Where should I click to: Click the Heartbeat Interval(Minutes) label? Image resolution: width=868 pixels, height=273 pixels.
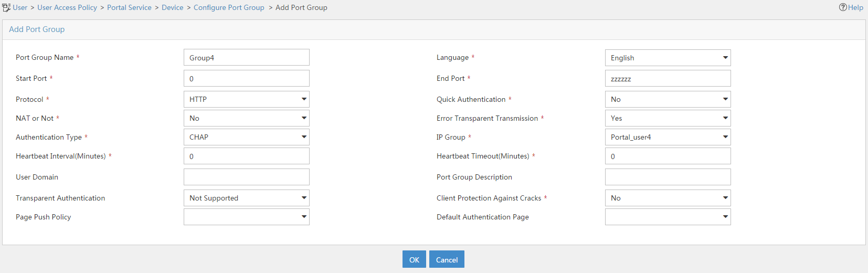pos(61,156)
